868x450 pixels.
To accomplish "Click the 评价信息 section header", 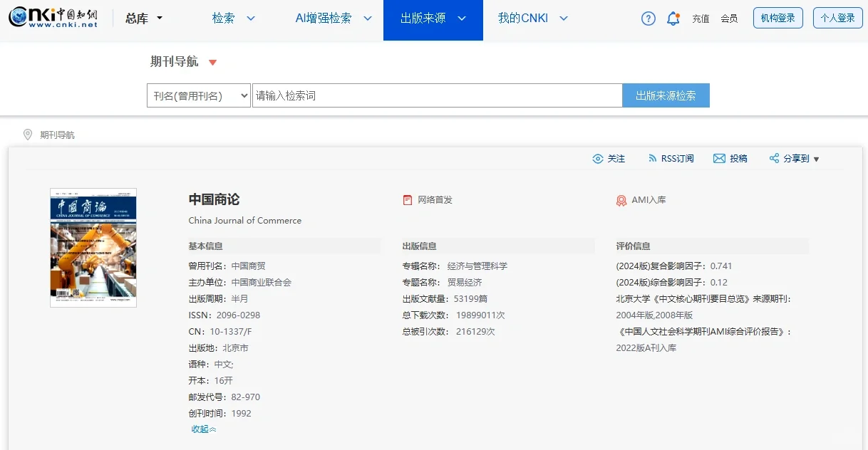I will click(633, 246).
